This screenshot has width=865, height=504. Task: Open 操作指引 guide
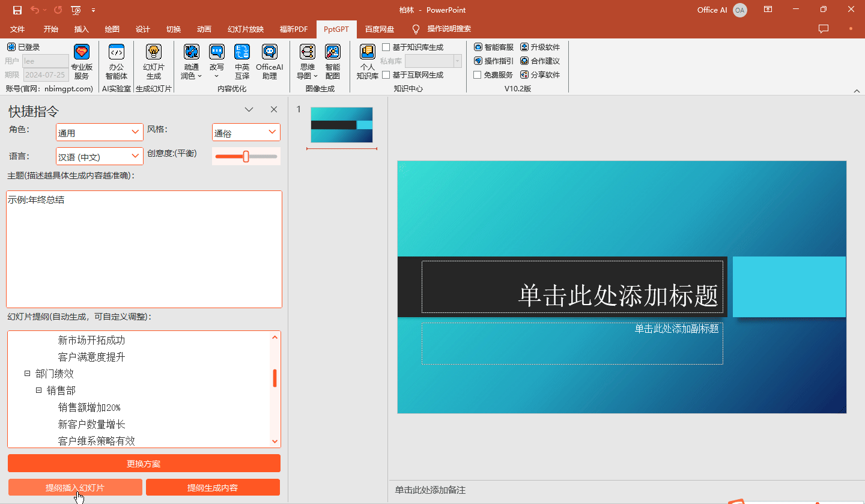tap(494, 61)
